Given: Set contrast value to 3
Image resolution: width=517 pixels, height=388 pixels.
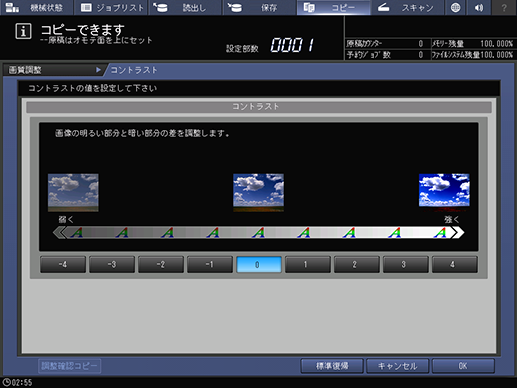Looking at the screenshot, I should coord(406,265).
